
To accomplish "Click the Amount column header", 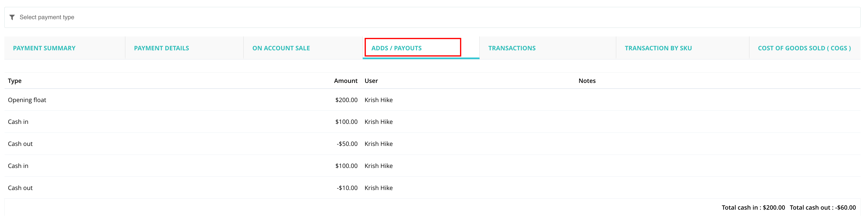I will [346, 81].
